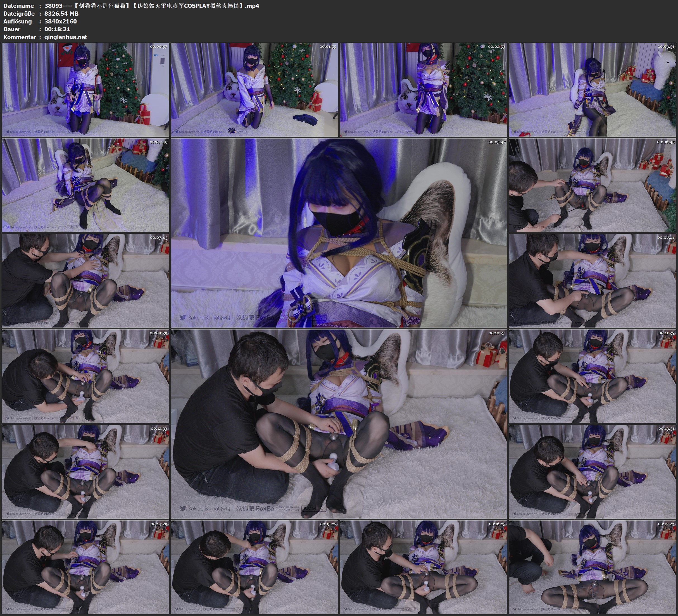
Task: Select the large thumbnail at 00:10:37
Action: (339, 424)
